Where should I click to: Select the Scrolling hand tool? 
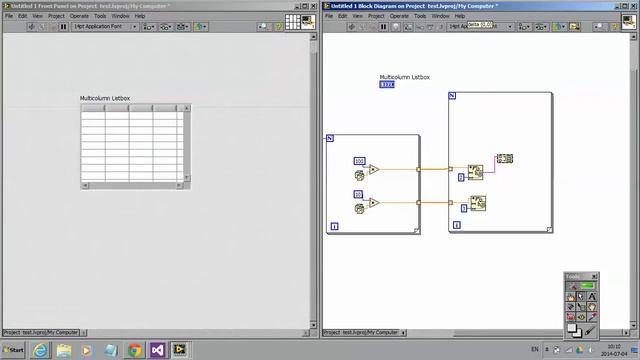tap(592, 307)
